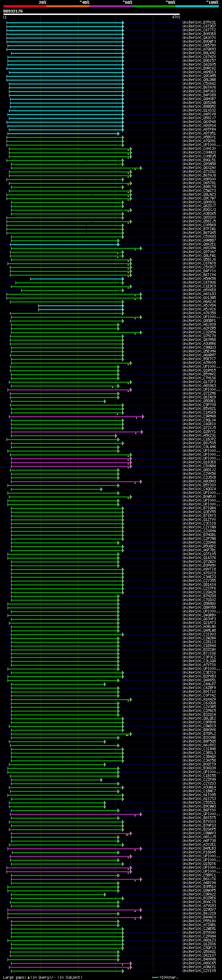Select the UniRef100_B4H4C0 label
The image size is (222, 980).
coord(199,917)
